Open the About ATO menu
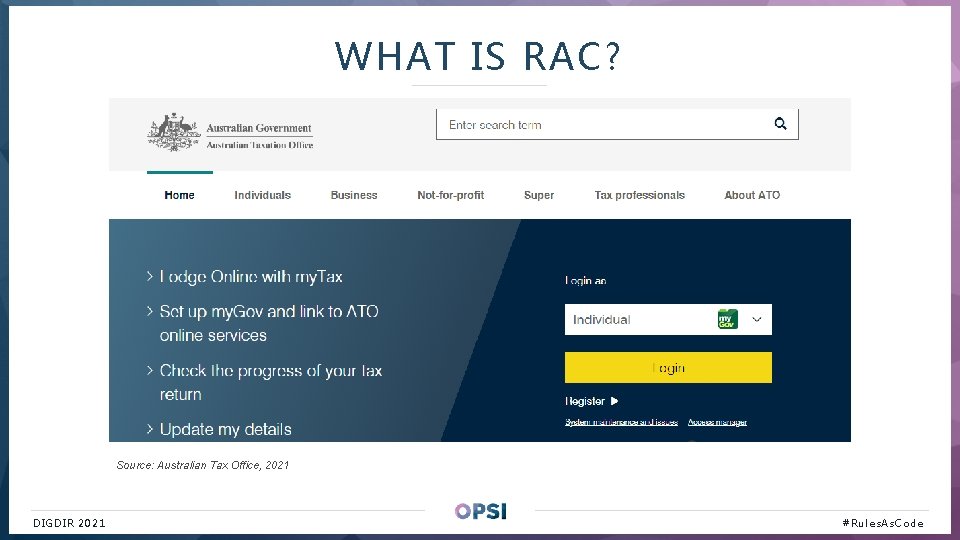Screen dimensions: 960x540 click(752, 195)
